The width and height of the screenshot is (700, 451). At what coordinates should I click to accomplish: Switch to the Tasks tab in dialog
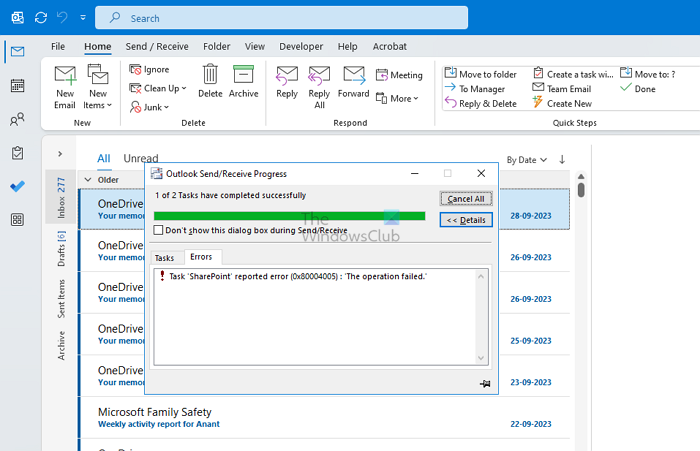164,258
